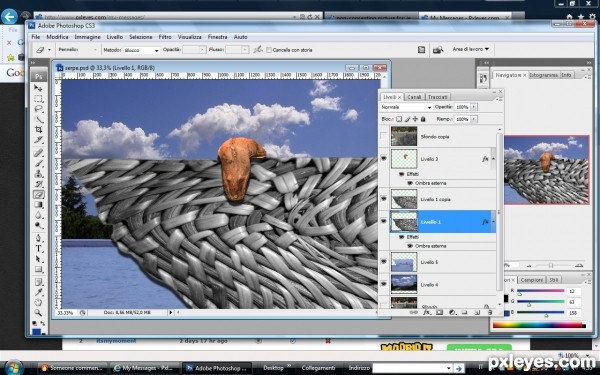Select the Eyedropper tool
The image size is (600, 375).
pos(38,293)
